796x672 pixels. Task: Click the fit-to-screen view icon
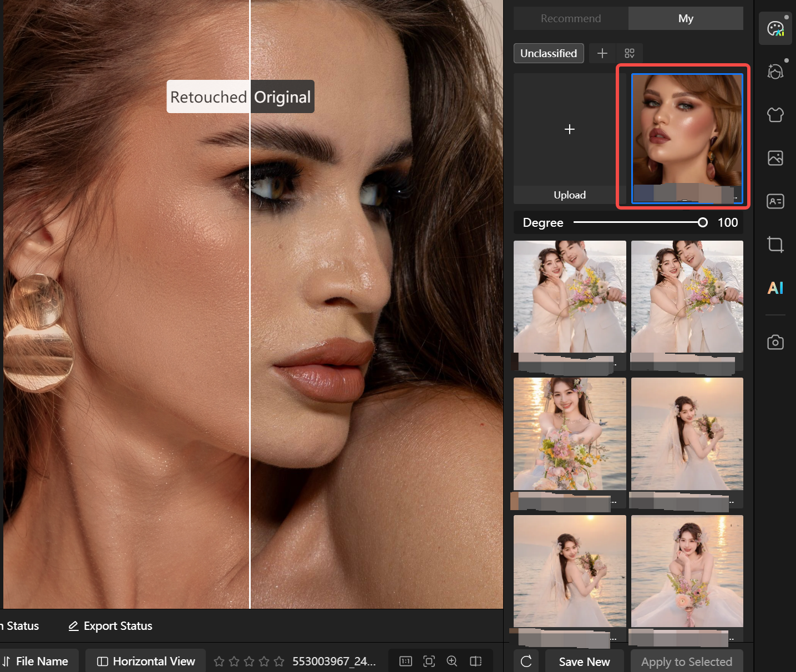429,661
